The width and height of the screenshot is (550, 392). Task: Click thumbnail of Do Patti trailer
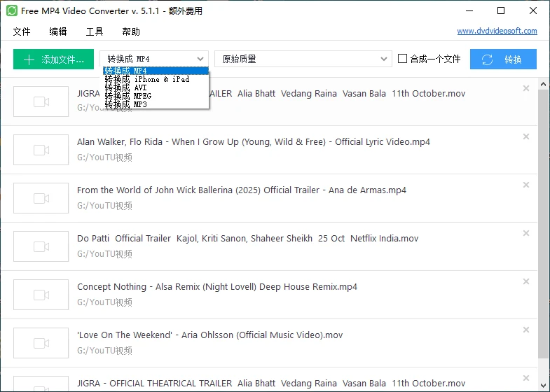pyautogui.click(x=41, y=246)
